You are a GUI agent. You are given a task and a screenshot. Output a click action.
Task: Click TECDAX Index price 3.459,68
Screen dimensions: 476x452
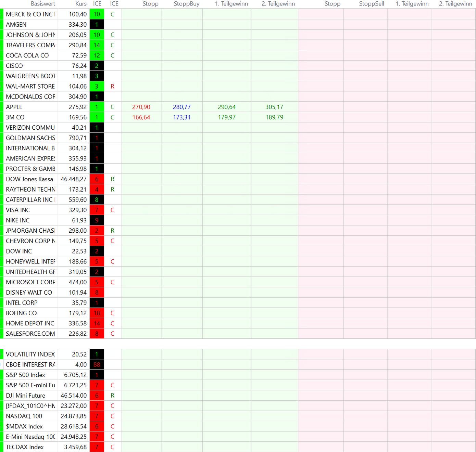[75, 447]
